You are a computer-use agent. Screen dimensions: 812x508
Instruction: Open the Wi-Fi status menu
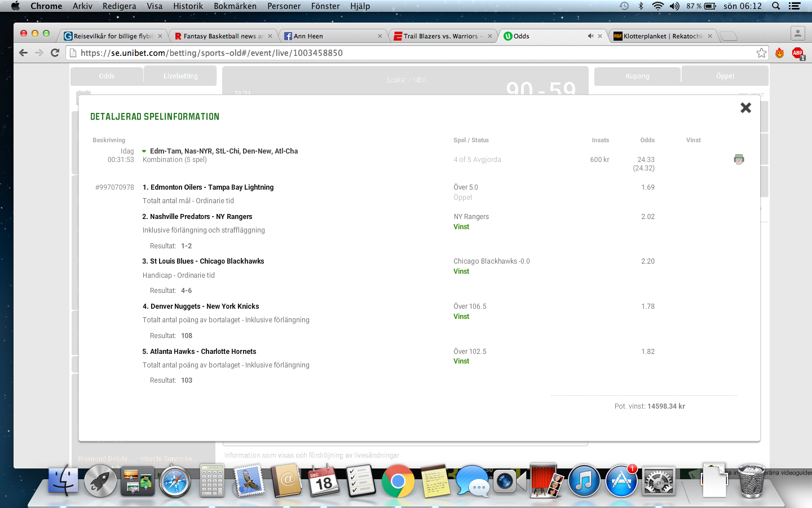click(x=657, y=6)
